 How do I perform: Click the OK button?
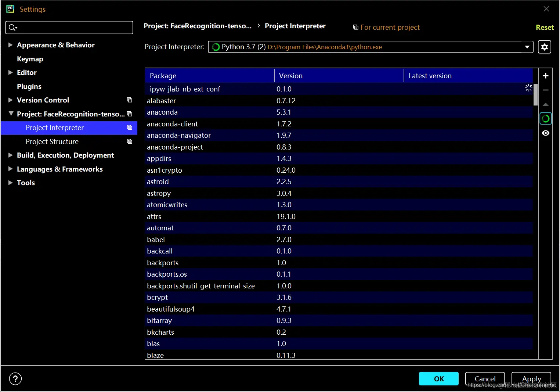click(x=439, y=379)
